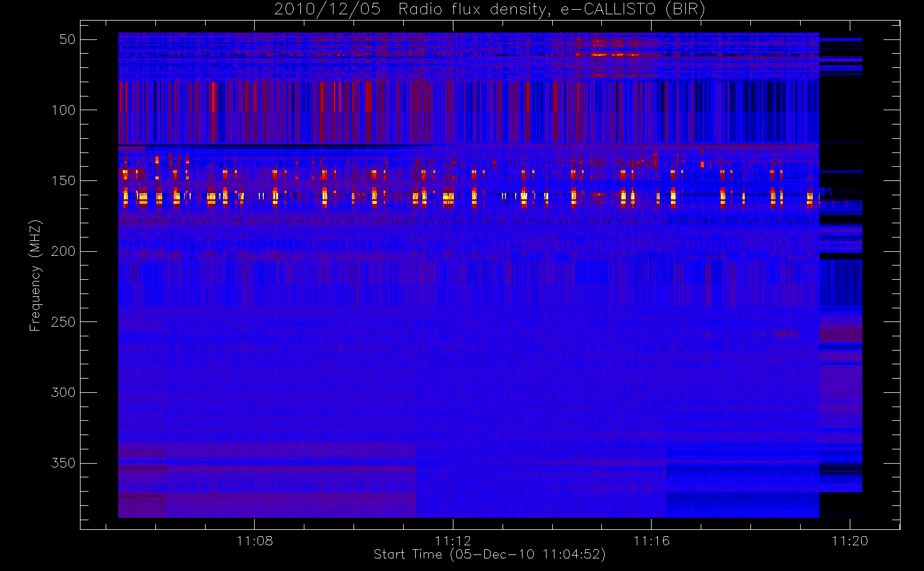Click the '11:12' time tick label

[453, 541]
